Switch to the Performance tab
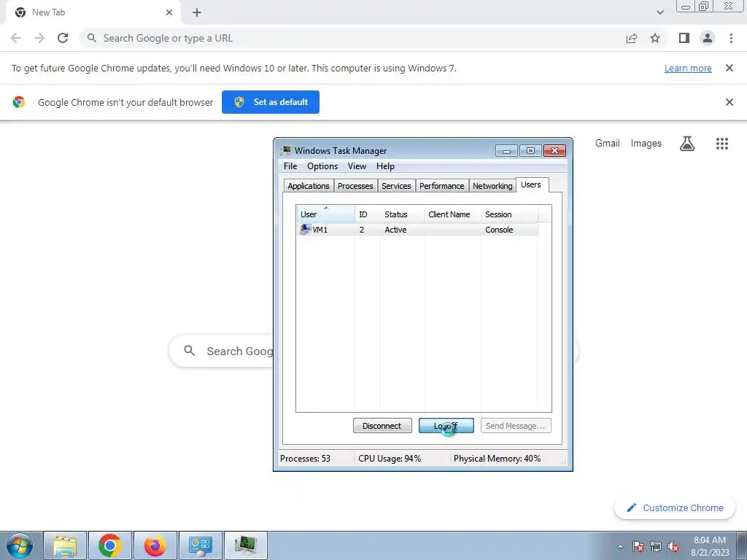This screenshot has width=747, height=560. [441, 186]
